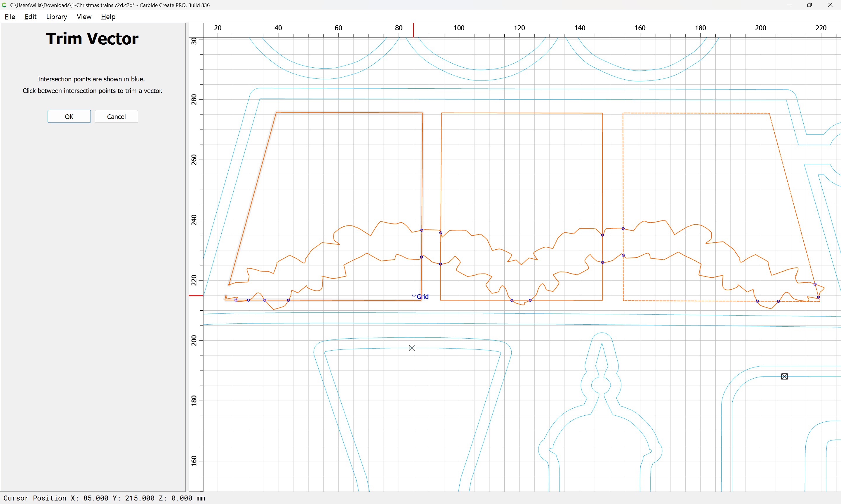Click upper intersection point on left rectangle's right edge

(x=421, y=230)
